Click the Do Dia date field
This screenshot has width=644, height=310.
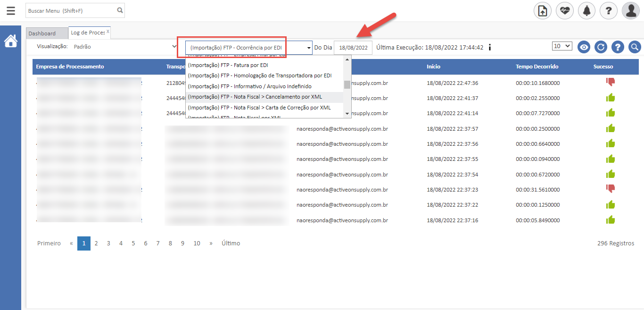coord(353,48)
